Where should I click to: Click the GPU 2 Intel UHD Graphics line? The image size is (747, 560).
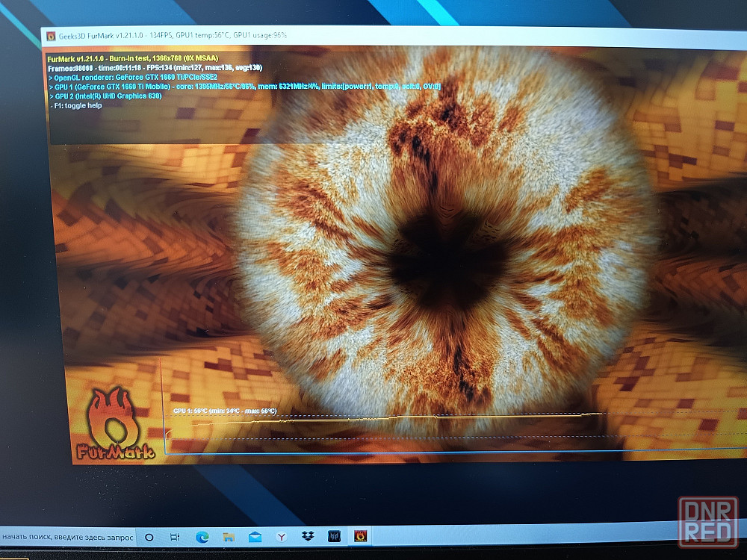pyautogui.click(x=105, y=96)
